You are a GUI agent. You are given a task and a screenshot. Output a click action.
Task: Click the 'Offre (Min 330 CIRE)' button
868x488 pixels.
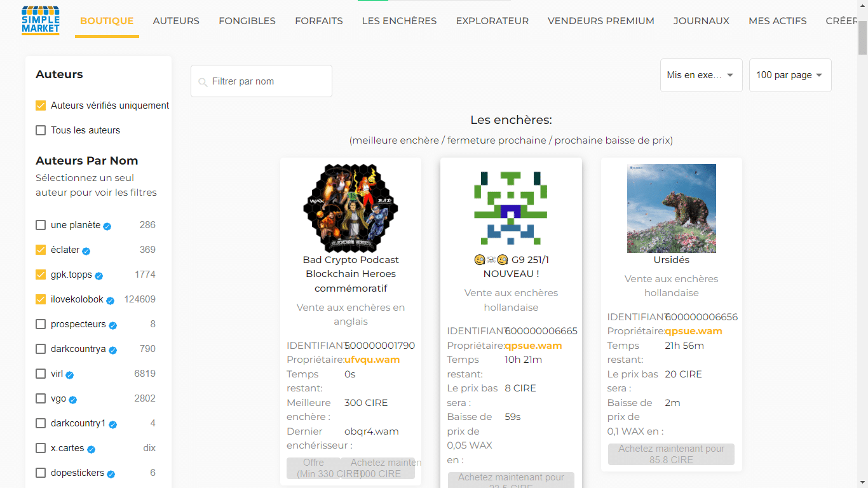[x=313, y=468]
